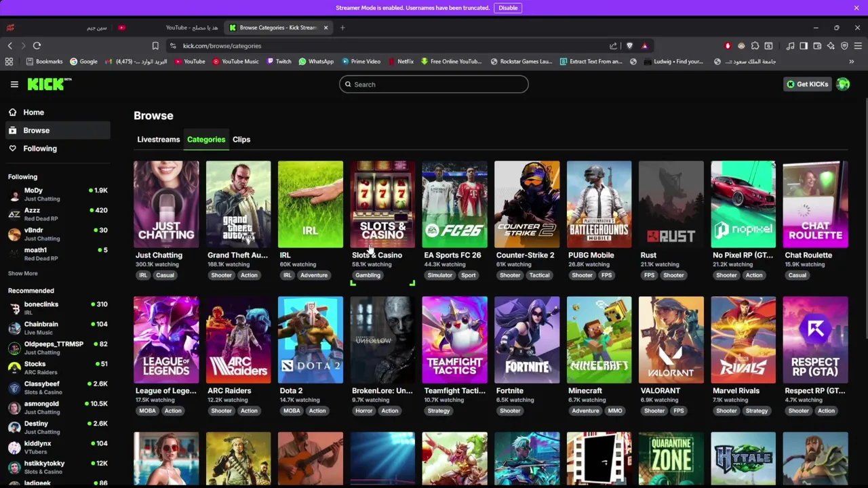The height and width of the screenshot is (488, 868).
Task: Open the Minecraft category cover
Action: (599, 340)
